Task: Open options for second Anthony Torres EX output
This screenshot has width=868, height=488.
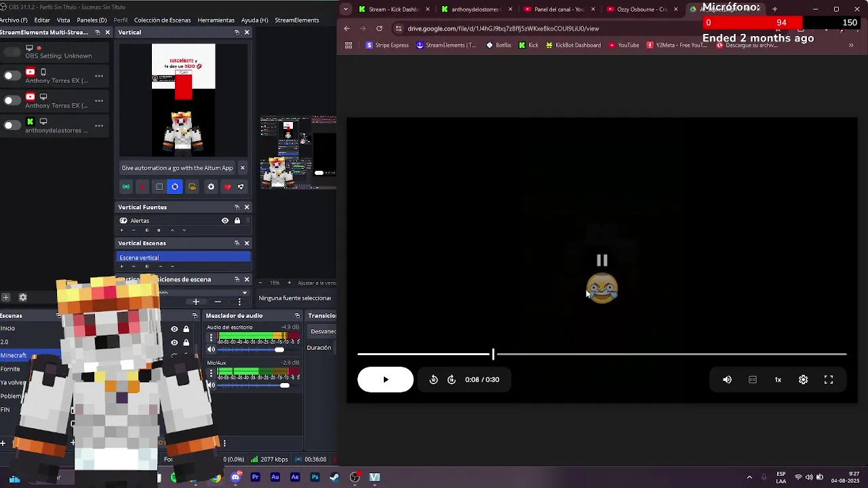Action: (x=99, y=100)
